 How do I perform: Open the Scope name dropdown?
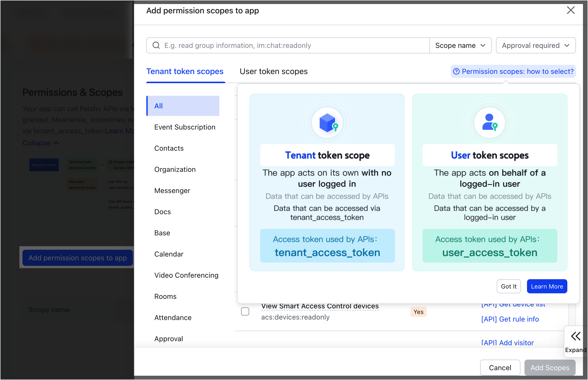460,45
